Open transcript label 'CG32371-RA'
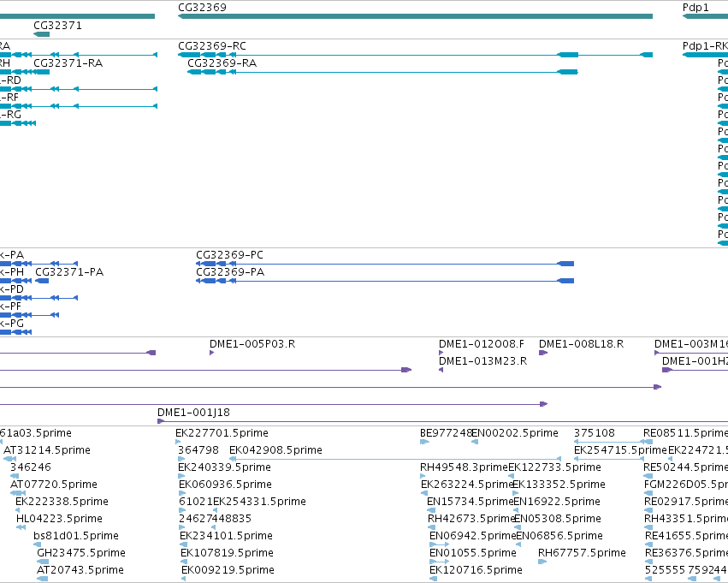Screen dimensions: 728x583 pos(68,63)
